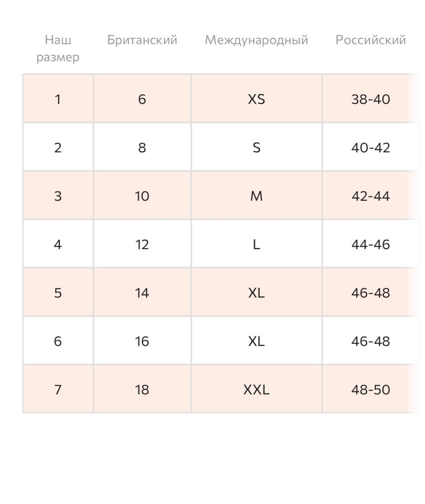
Task: Click the "Наш размер" column header
Action: click(58, 48)
